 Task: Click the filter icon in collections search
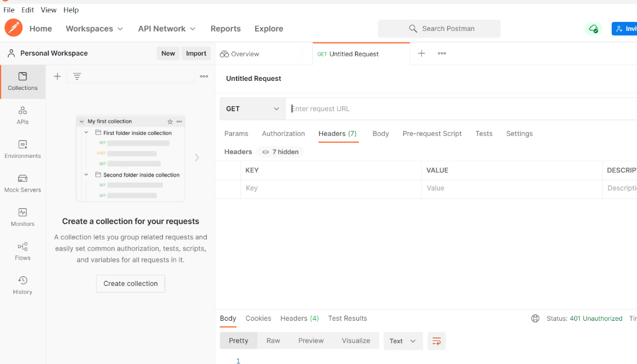coord(77,76)
